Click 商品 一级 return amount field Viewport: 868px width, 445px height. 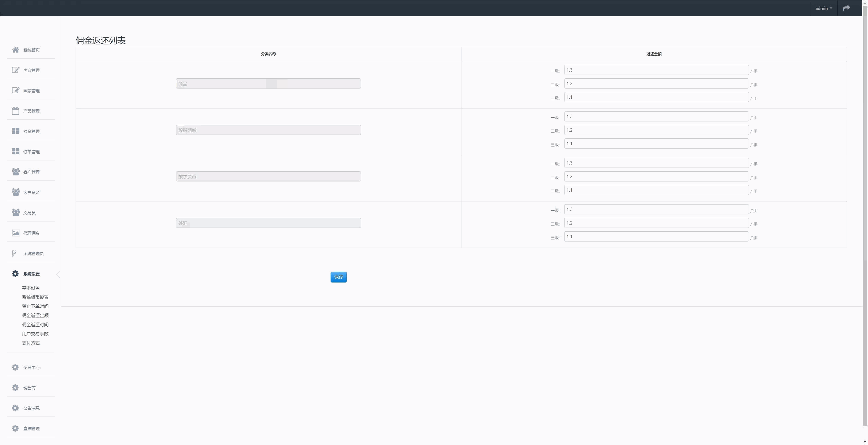(656, 70)
